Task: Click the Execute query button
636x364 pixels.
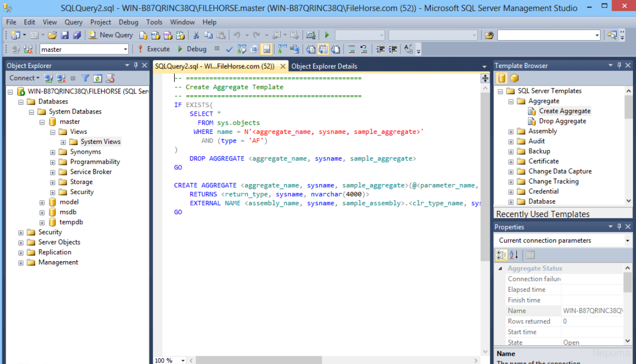Action: pyautogui.click(x=154, y=49)
